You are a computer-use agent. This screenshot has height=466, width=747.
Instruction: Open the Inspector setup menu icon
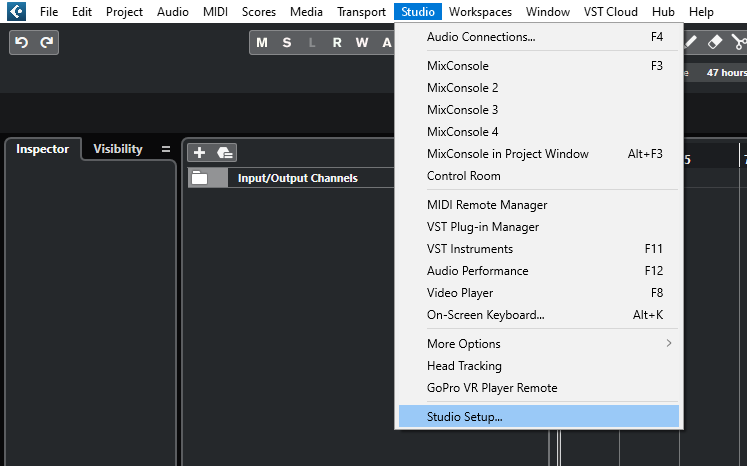tap(165, 149)
